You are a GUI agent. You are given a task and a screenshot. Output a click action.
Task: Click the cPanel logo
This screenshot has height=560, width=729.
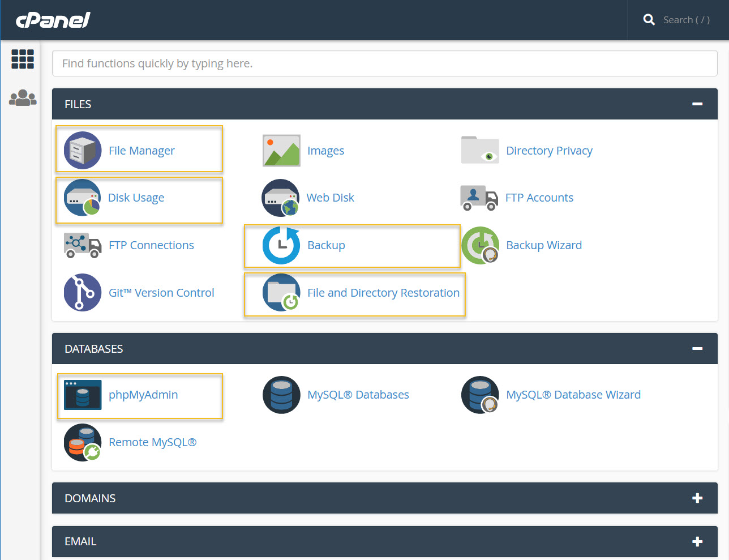pyautogui.click(x=53, y=20)
